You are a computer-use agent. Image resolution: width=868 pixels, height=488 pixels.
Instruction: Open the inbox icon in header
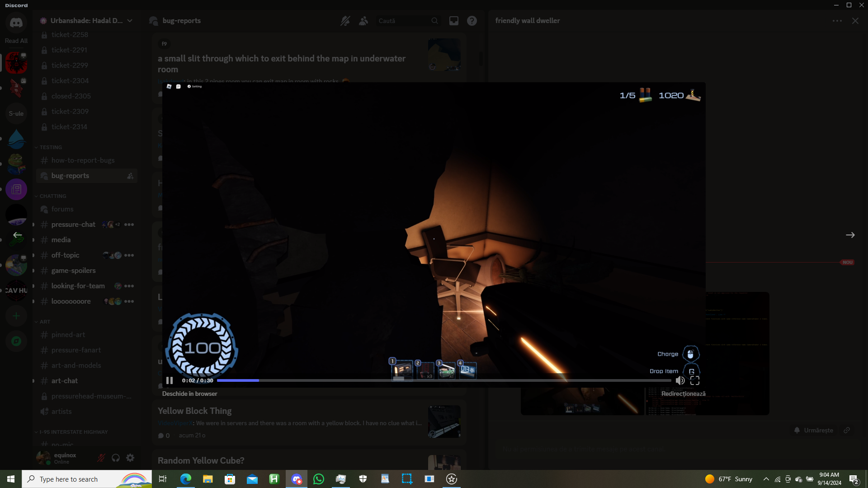[453, 21]
